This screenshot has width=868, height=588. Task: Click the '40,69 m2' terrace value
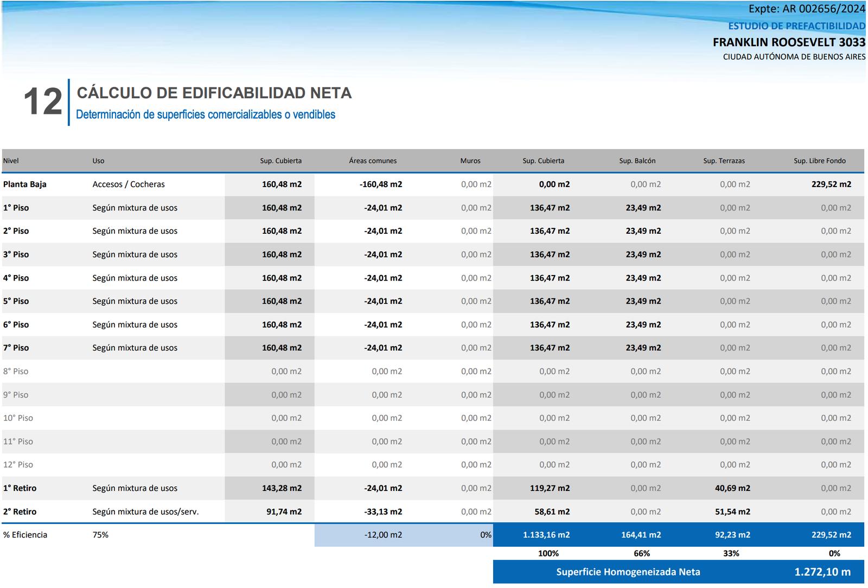click(x=732, y=488)
